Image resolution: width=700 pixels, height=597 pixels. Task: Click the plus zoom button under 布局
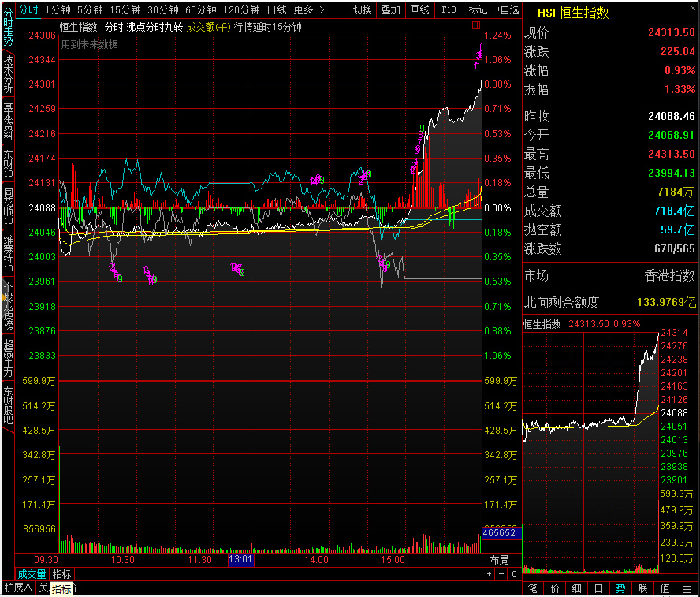(489, 574)
